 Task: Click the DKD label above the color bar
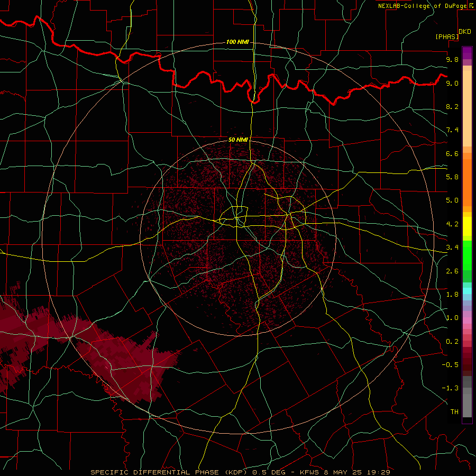465,32
